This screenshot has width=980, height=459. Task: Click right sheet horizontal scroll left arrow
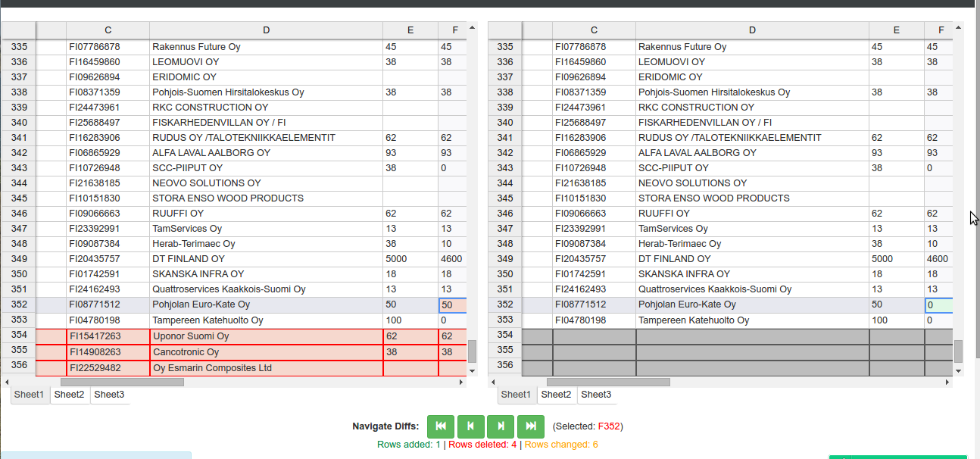[494, 382]
